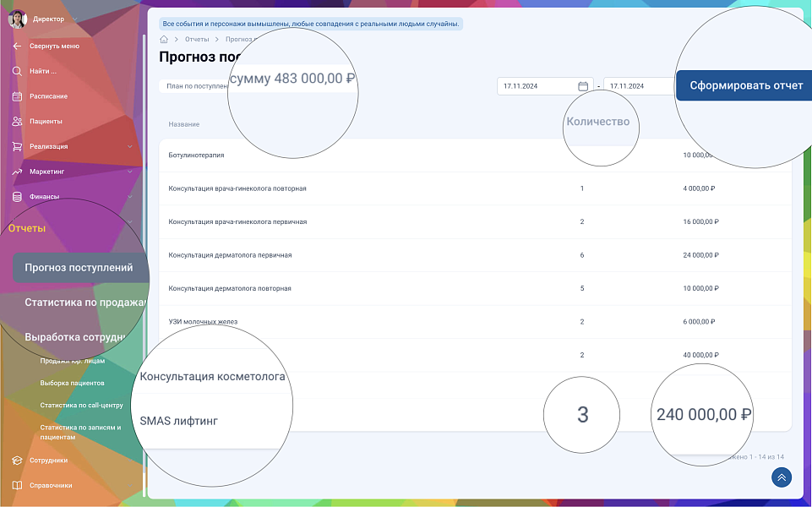Click the Справочники book icon
The height and width of the screenshot is (507, 812).
pos(17,486)
